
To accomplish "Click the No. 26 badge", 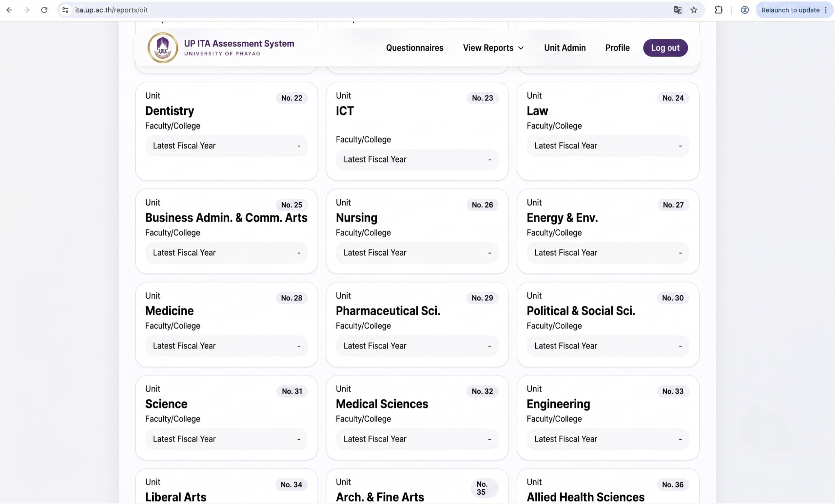I will (482, 205).
